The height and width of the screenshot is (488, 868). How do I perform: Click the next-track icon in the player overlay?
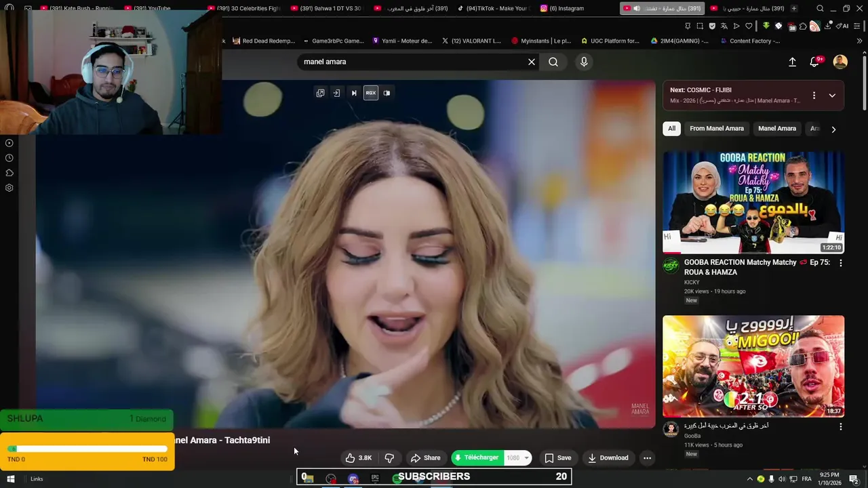click(353, 93)
